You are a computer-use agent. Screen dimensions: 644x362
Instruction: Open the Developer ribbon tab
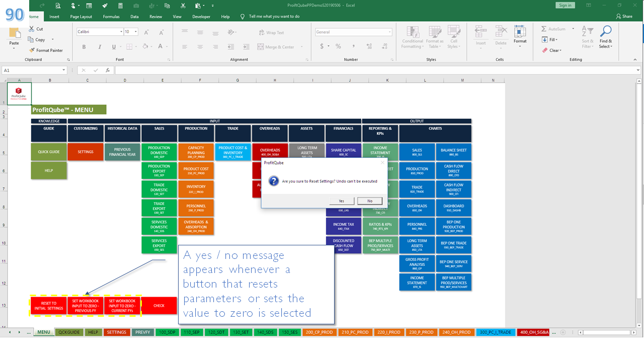pyautogui.click(x=201, y=17)
